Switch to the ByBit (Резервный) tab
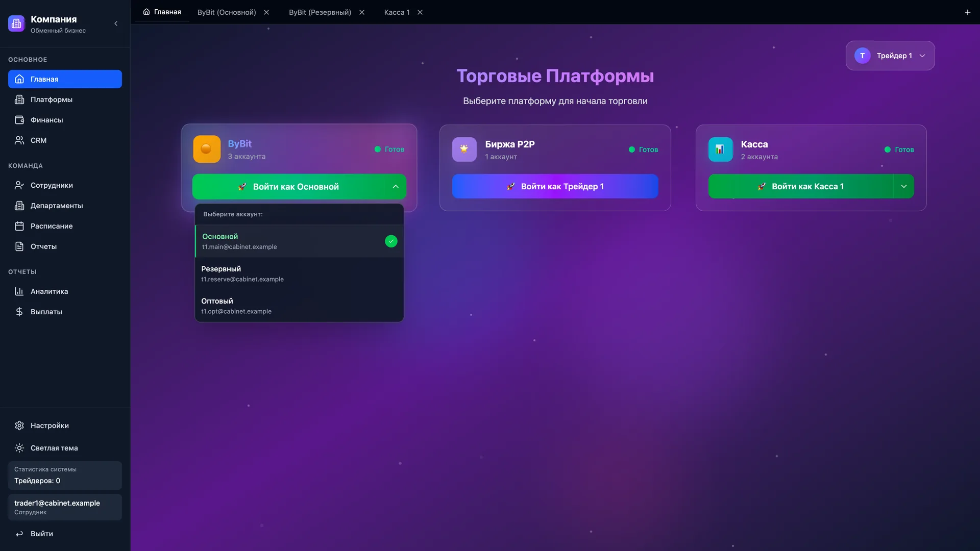The width and height of the screenshot is (980, 551). click(x=320, y=12)
